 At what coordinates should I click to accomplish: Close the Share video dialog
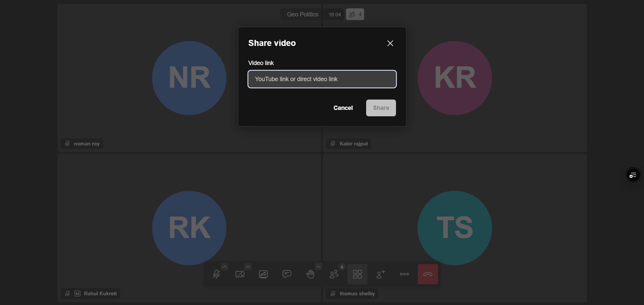pyautogui.click(x=390, y=43)
